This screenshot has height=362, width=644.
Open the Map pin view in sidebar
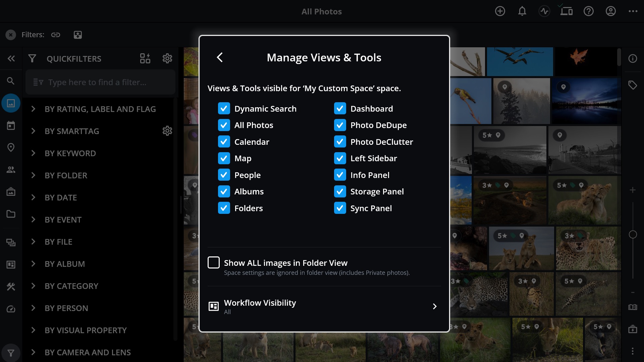pyautogui.click(x=11, y=147)
